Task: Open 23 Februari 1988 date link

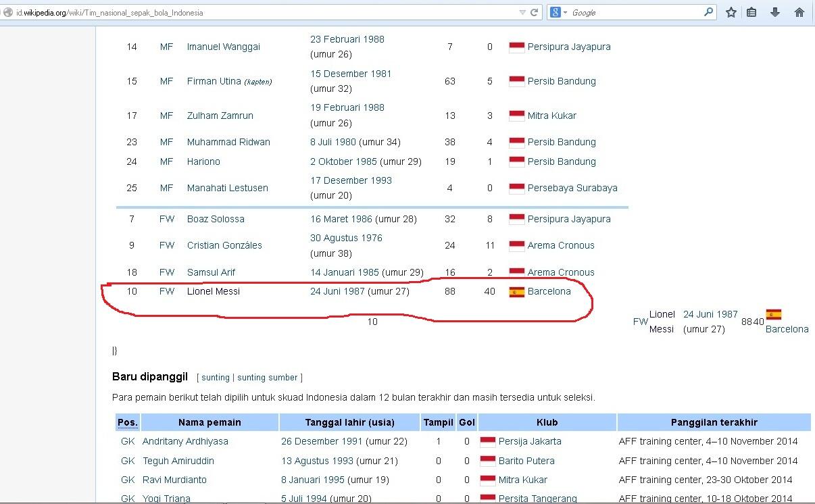Action: 347,39
